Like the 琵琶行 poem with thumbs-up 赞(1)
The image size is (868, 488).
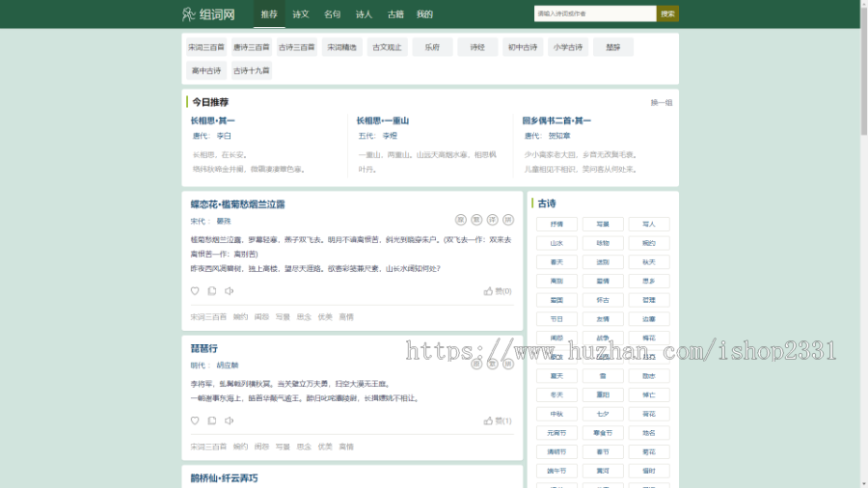click(498, 420)
